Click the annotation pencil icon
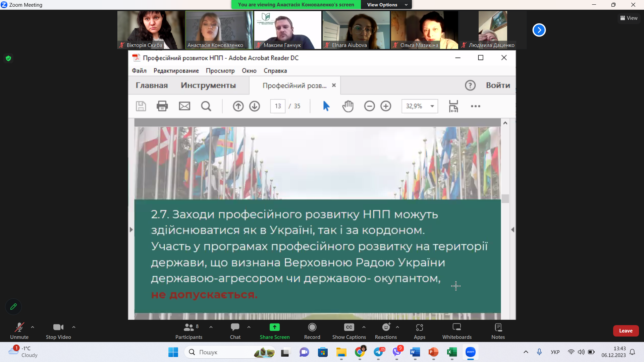This screenshot has width=644, height=362. pos(13,306)
